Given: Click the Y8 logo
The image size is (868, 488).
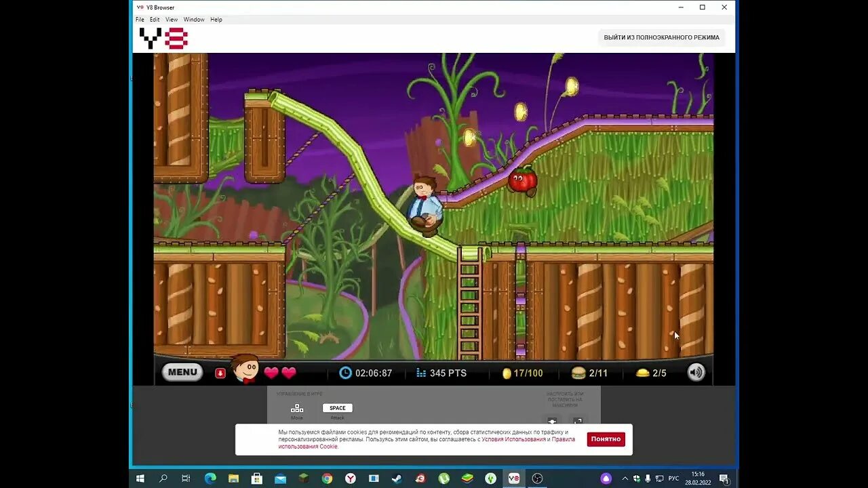Looking at the screenshot, I should pyautogui.click(x=163, y=38).
